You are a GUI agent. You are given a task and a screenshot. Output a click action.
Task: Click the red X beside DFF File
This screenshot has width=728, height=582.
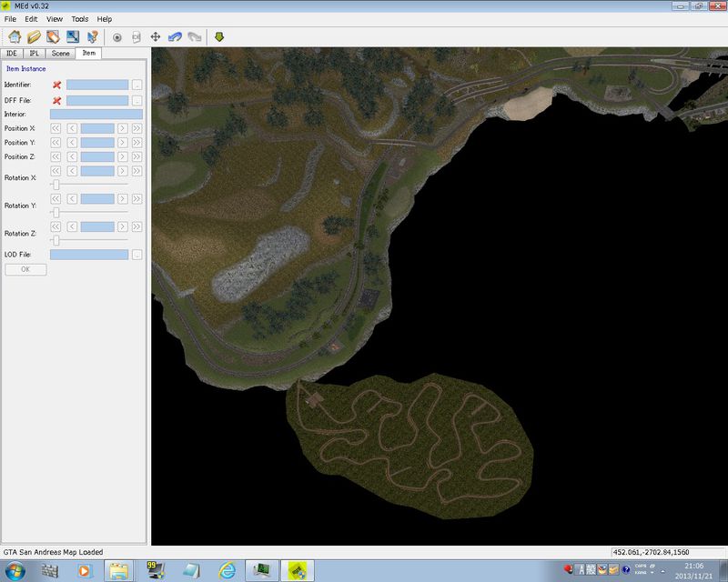pos(56,101)
